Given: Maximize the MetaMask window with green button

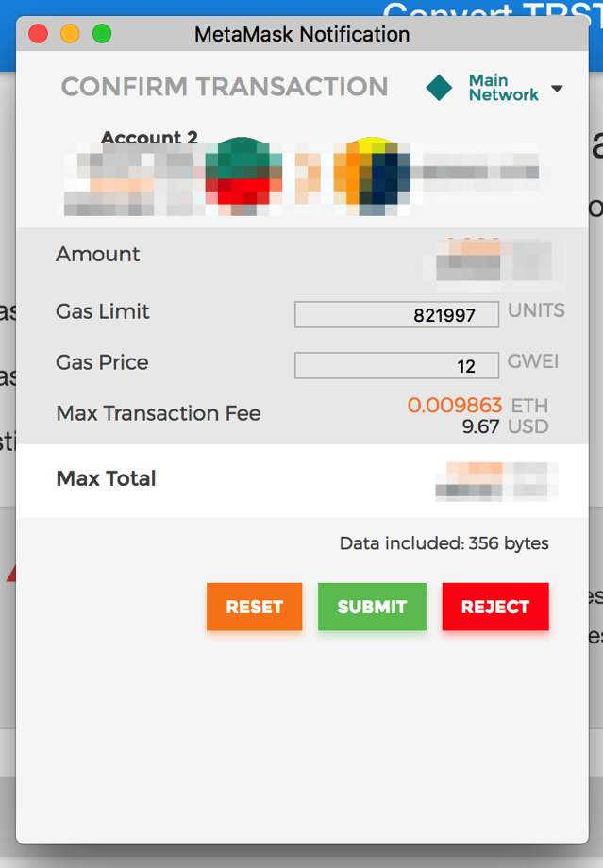Looking at the screenshot, I should (102, 34).
